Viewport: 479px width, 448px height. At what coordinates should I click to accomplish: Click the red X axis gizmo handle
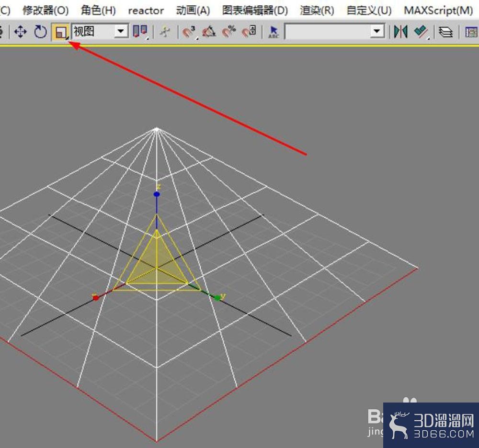[x=96, y=298]
